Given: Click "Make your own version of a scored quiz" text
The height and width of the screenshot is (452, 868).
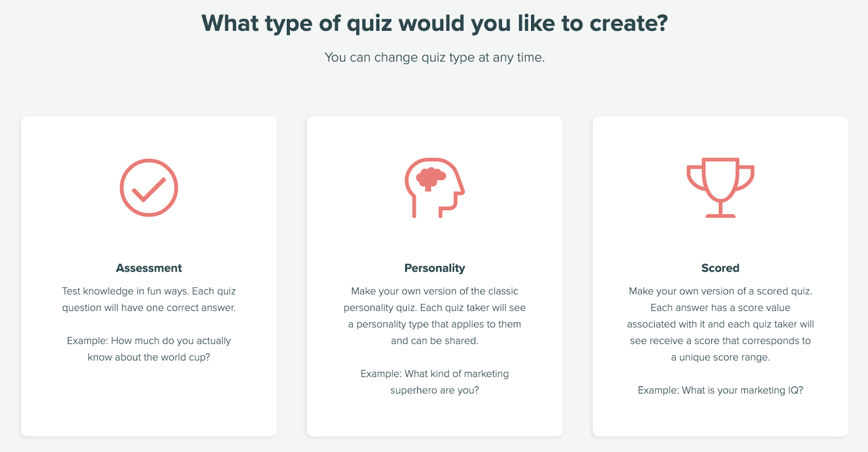Looking at the screenshot, I should [720, 291].
